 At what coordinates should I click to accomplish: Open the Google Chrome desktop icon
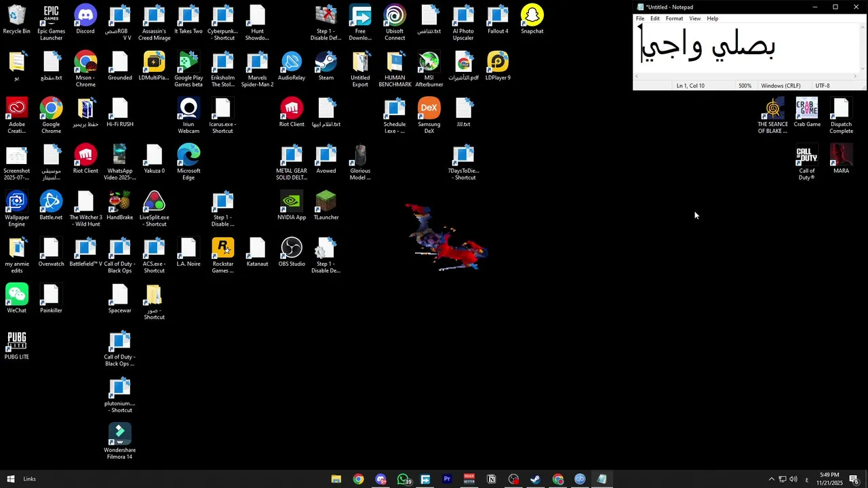pos(51,115)
